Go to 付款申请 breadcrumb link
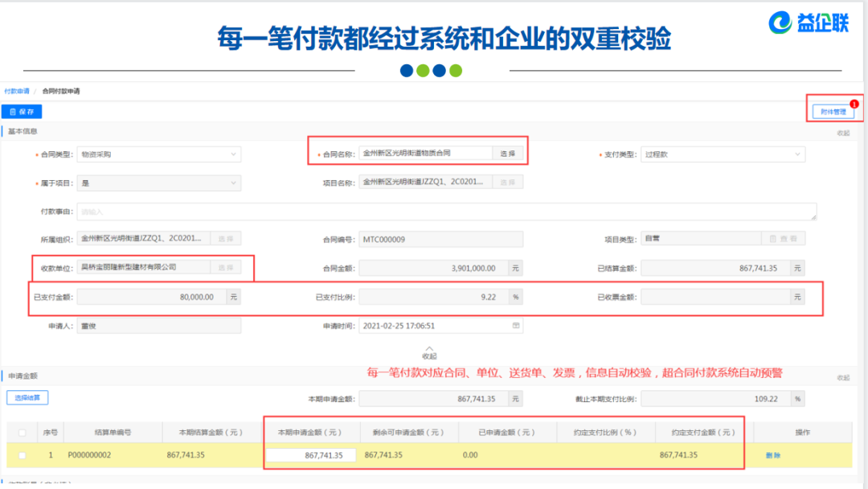868x489 pixels. pyautogui.click(x=17, y=91)
